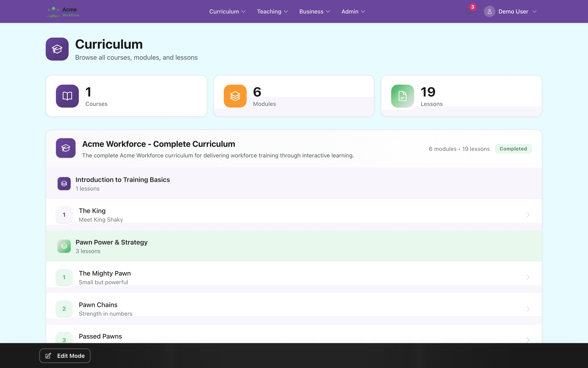Open the Curriculum nav dropdown
Image resolution: width=588 pixels, height=368 pixels.
tap(227, 11)
